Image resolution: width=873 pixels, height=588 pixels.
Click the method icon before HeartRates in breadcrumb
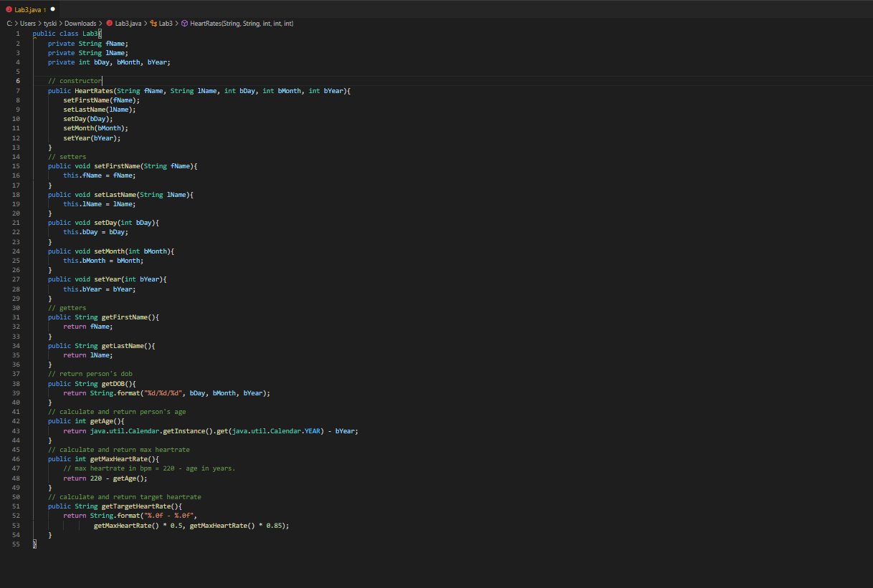[x=186, y=24]
